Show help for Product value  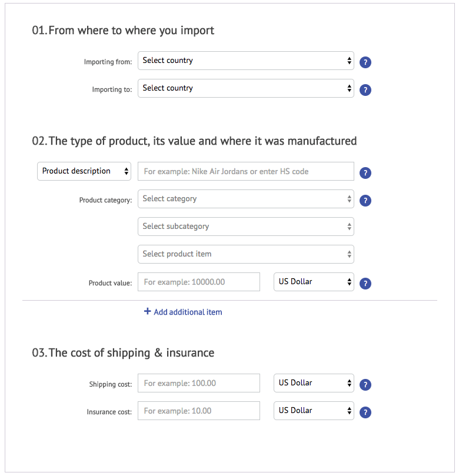tap(365, 284)
